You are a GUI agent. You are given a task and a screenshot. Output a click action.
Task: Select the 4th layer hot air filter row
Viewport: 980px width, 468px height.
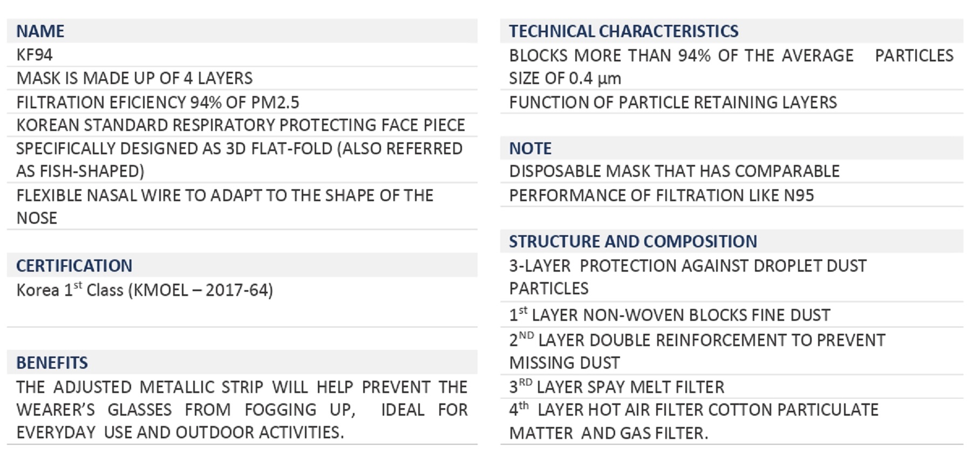tap(693, 422)
